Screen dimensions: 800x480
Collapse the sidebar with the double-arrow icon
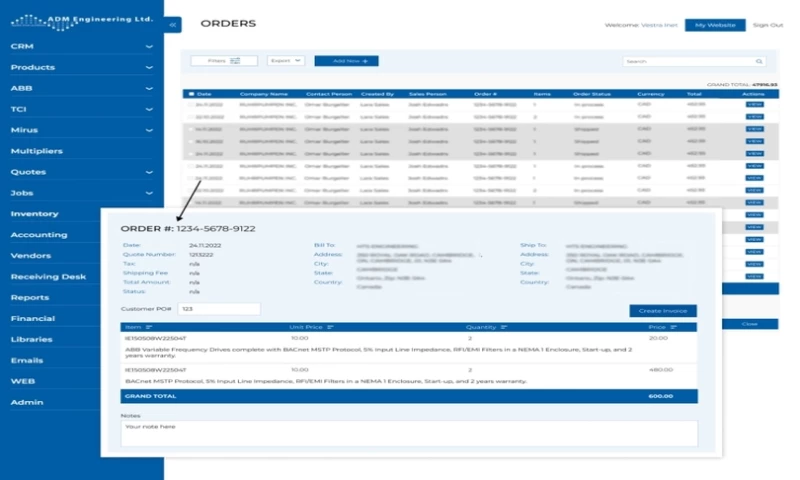click(173, 24)
